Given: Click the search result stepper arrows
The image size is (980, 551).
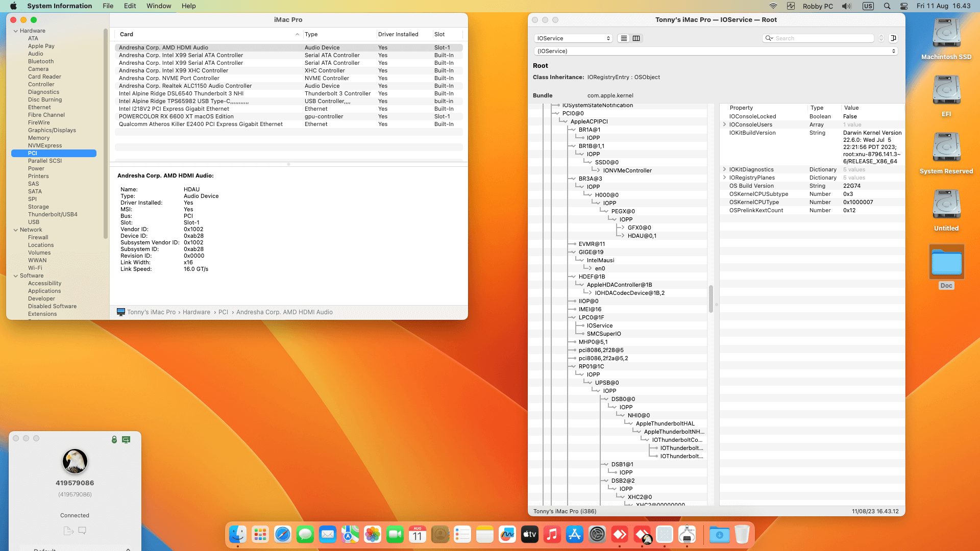Looking at the screenshot, I should (x=881, y=38).
